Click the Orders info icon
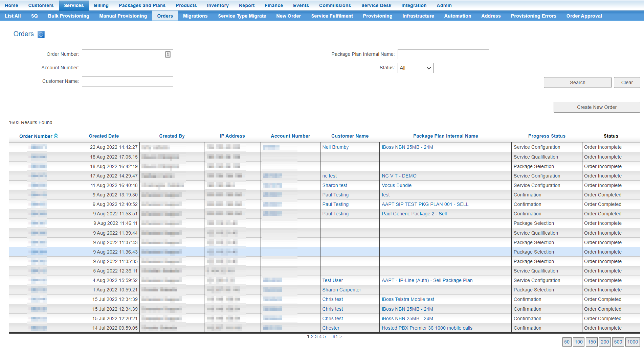The image size is (644, 356). [x=41, y=34]
